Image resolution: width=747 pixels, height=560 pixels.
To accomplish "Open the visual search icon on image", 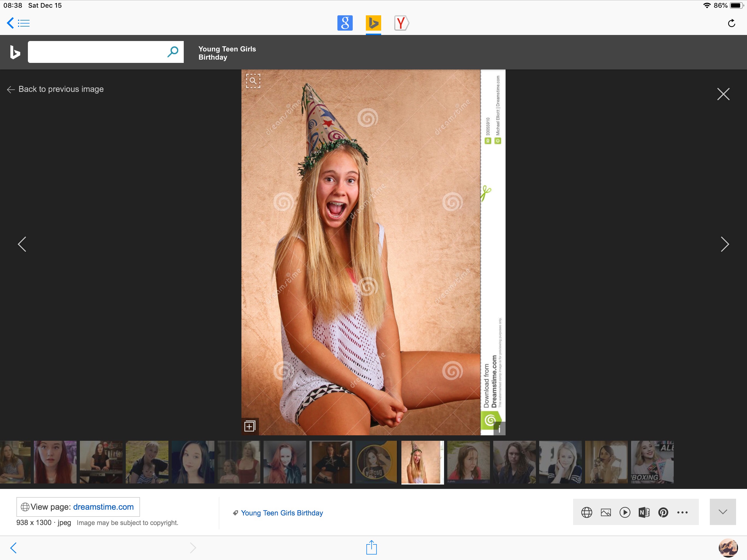I will click(253, 81).
